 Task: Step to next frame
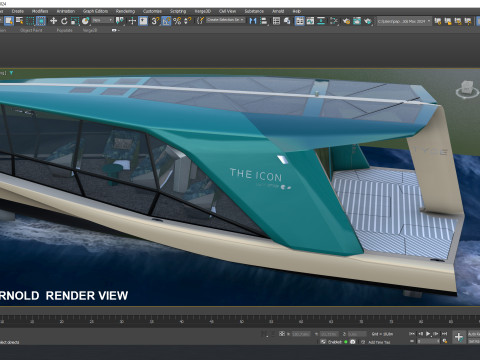[x=436, y=333]
